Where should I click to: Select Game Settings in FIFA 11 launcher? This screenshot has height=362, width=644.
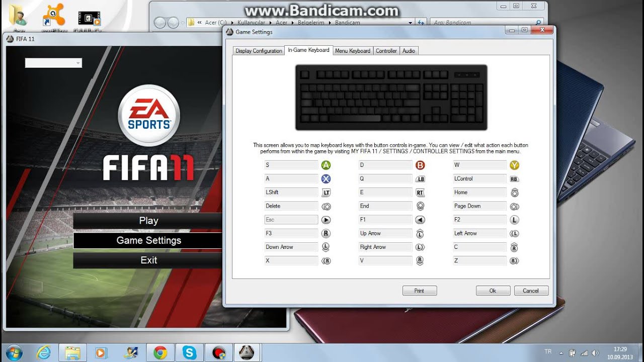(x=148, y=240)
